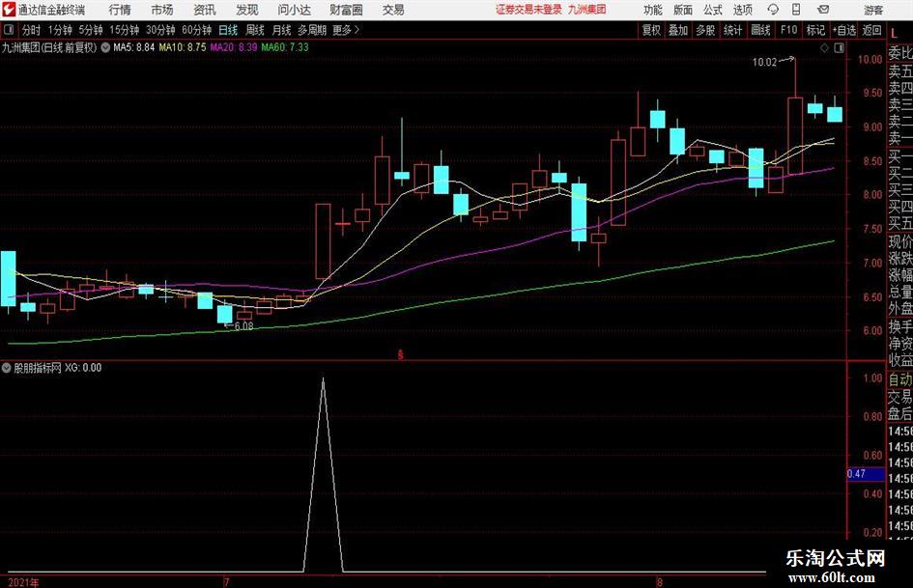Open the mail envelope icon

coord(823,10)
